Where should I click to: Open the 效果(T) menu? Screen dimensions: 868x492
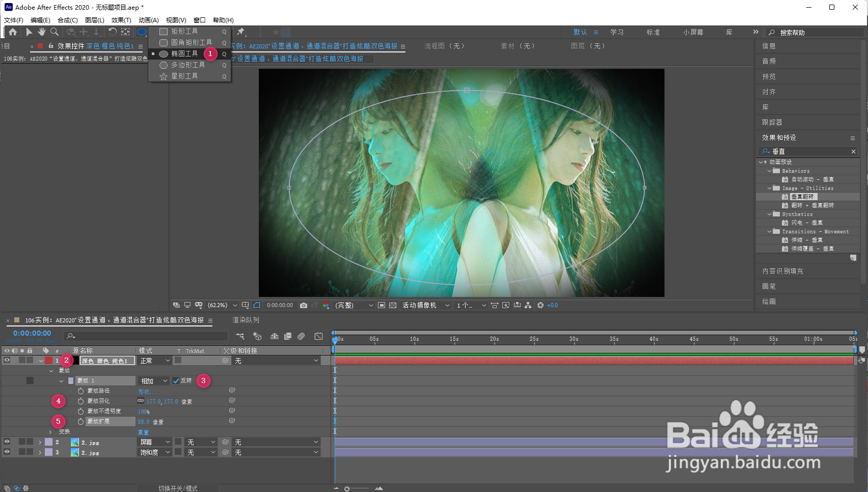[121, 20]
